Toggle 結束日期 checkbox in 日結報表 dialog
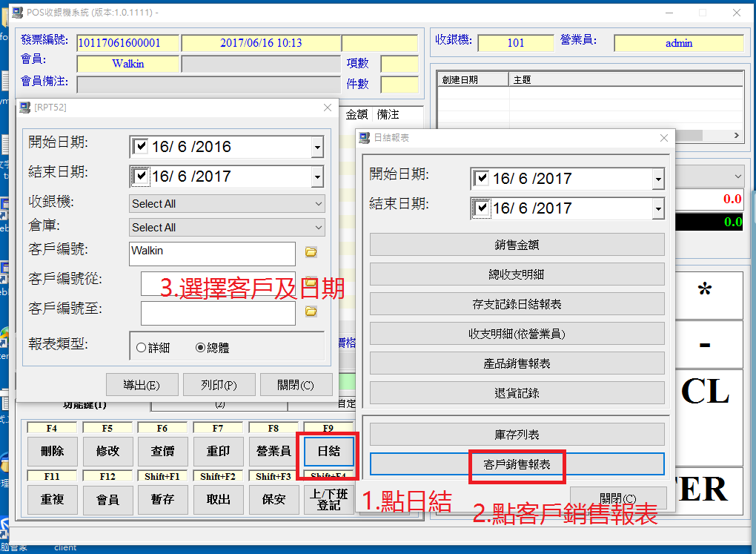 click(x=481, y=208)
